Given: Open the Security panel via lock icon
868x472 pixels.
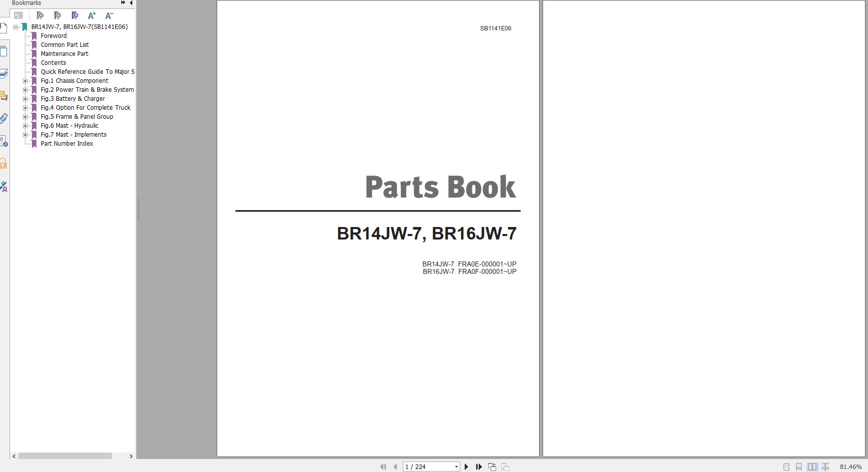Looking at the screenshot, I should (x=5, y=164).
